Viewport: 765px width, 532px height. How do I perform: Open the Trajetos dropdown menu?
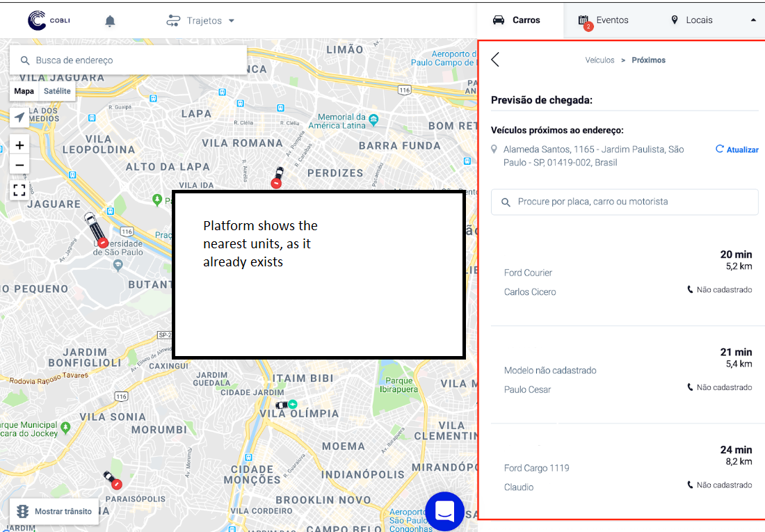click(x=200, y=21)
